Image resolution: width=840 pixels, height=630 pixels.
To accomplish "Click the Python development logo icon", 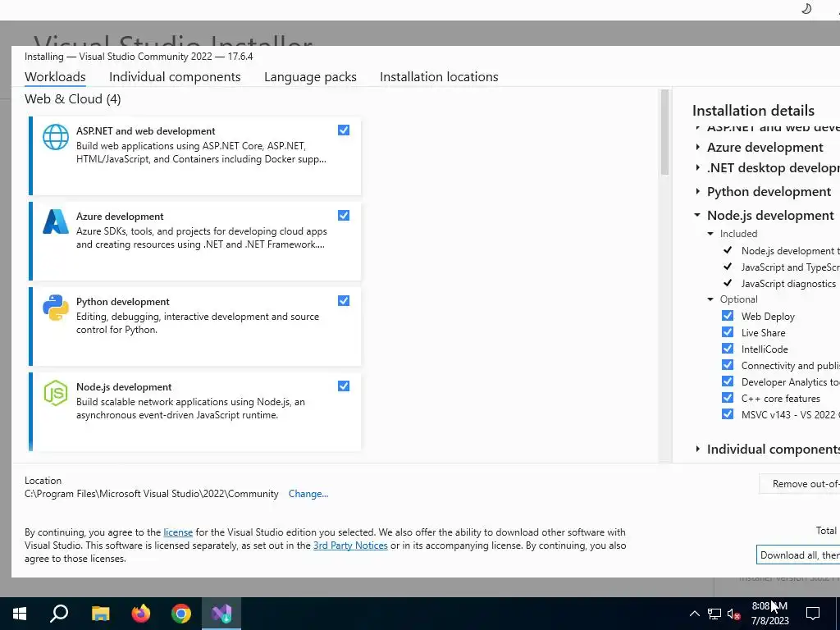I will click(x=56, y=308).
